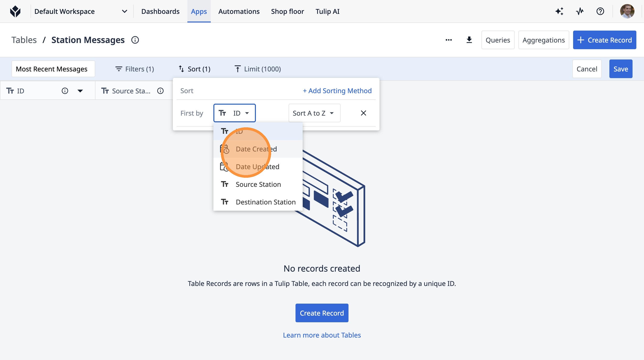Remove the sorting method with X
This screenshot has height=360, width=644.
tap(363, 113)
